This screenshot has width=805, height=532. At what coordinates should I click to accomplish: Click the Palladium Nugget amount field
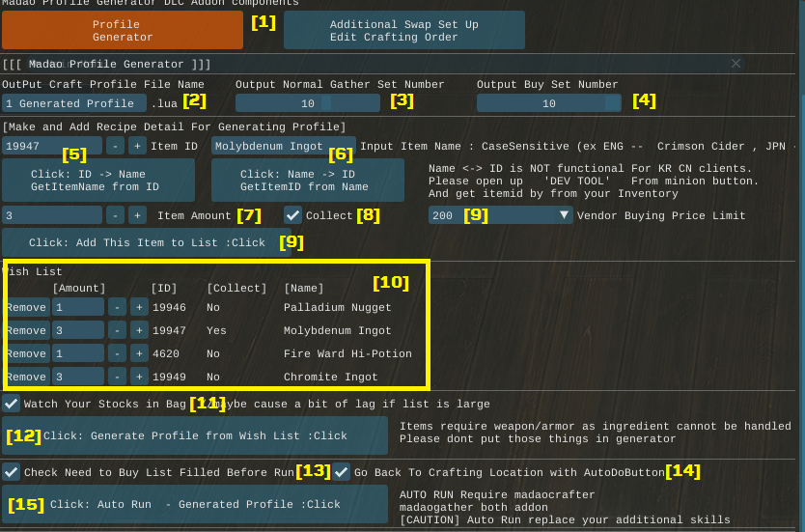coord(78,307)
